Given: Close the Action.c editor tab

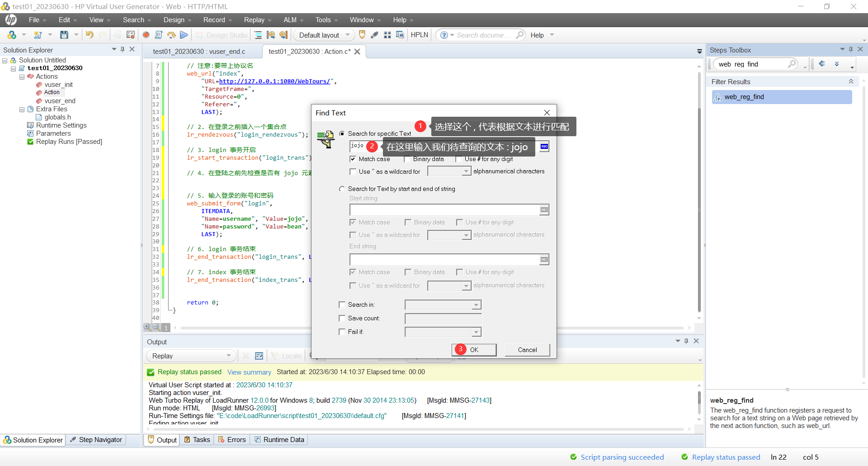Looking at the screenshot, I should [357, 52].
